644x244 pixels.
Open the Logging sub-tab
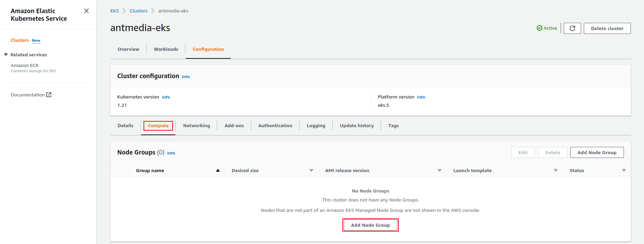click(316, 125)
